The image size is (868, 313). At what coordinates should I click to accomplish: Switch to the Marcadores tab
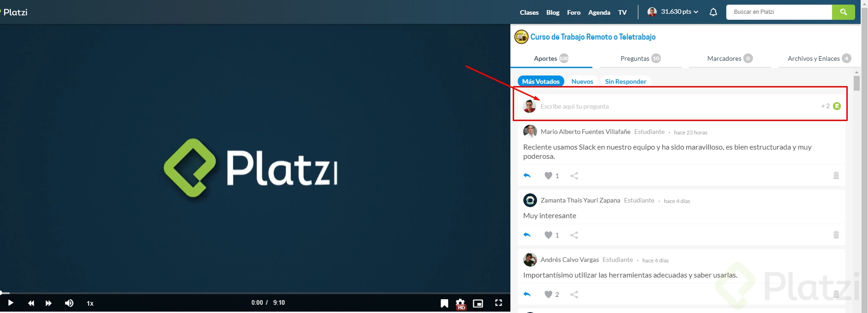click(x=730, y=58)
